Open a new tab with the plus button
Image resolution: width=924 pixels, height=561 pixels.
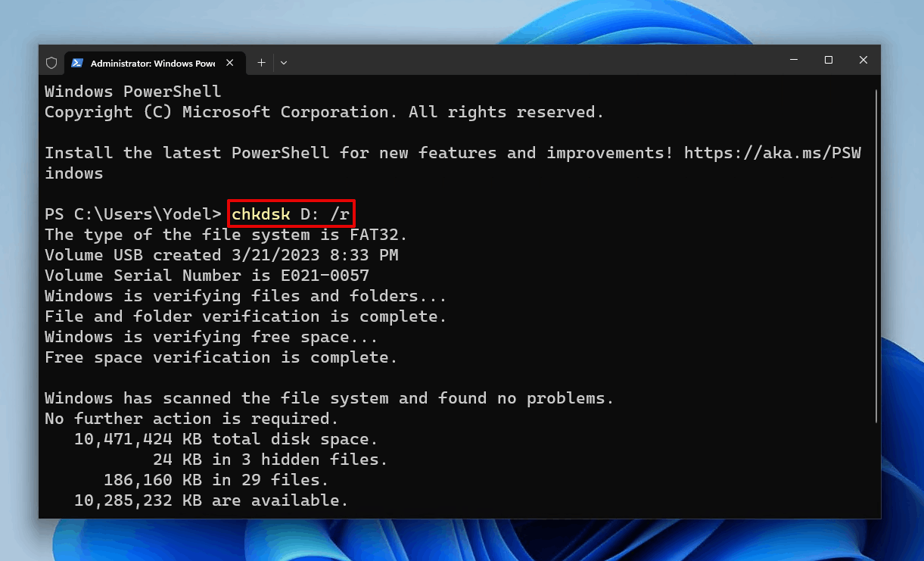pos(261,63)
